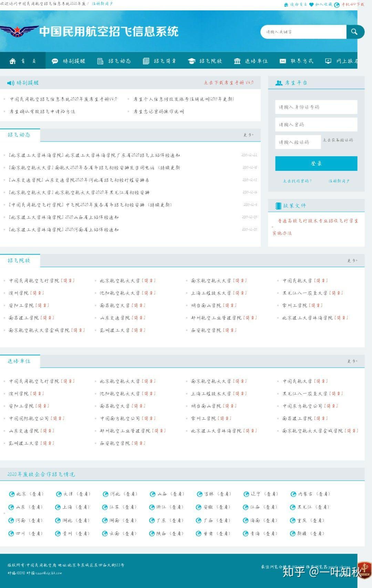Select the 招飞动态 section tab
372x588 pixels.
[x=19, y=135]
